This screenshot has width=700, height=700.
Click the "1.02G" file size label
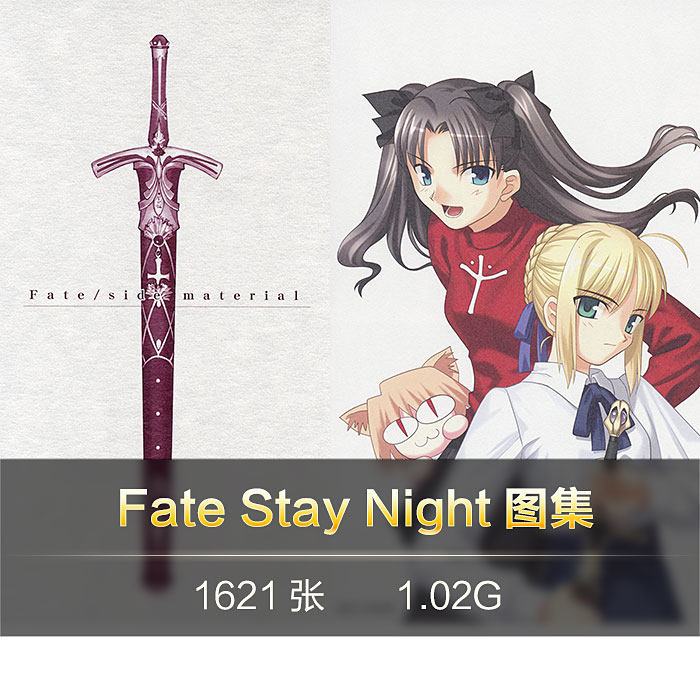(x=450, y=596)
